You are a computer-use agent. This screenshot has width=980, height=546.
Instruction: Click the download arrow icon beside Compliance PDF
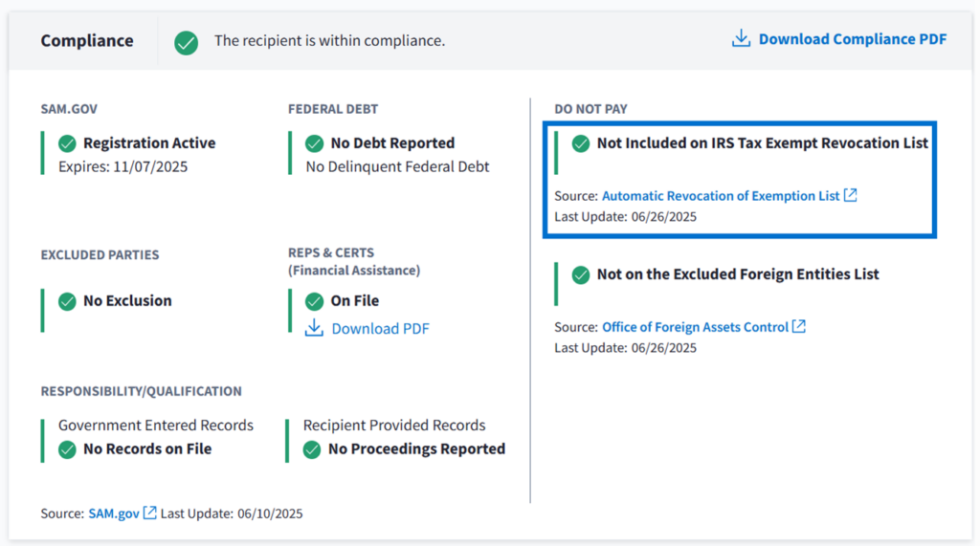[741, 39]
